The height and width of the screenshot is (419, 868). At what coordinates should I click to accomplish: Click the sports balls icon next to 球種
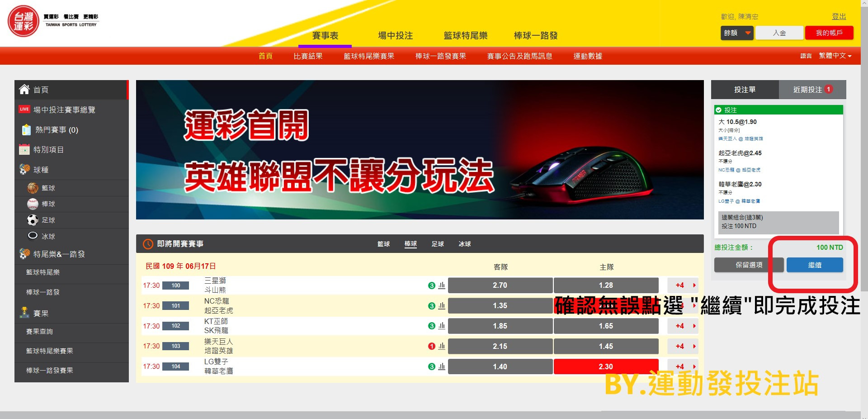point(24,169)
